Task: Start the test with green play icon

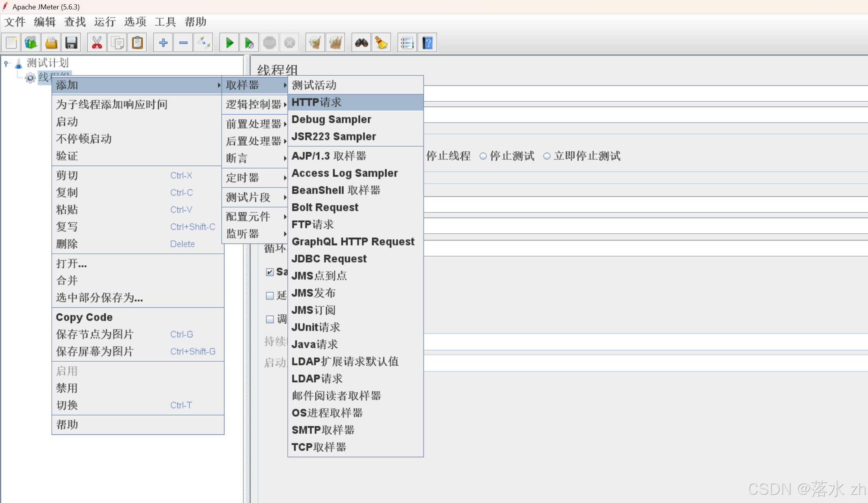Action: 229,43
